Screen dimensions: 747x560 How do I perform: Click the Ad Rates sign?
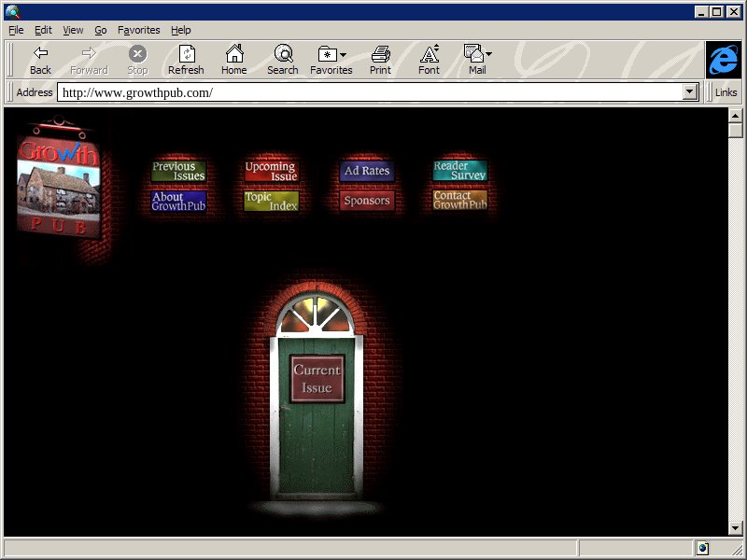(367, 172)
